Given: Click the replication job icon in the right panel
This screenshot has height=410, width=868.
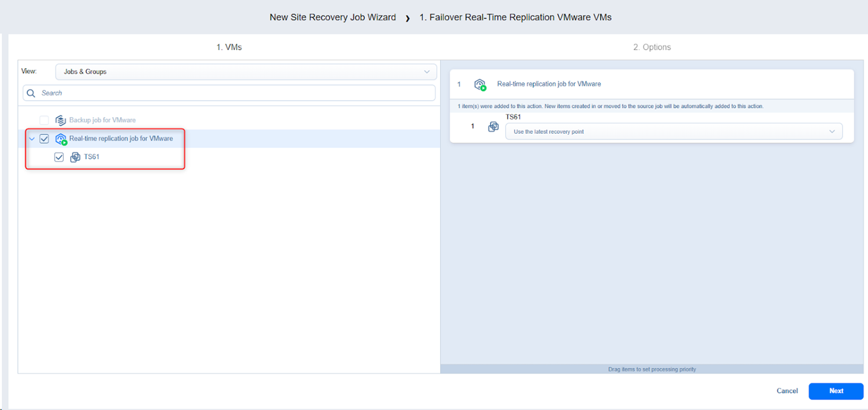Looking at the screenshot, I should tap(480, 85).
